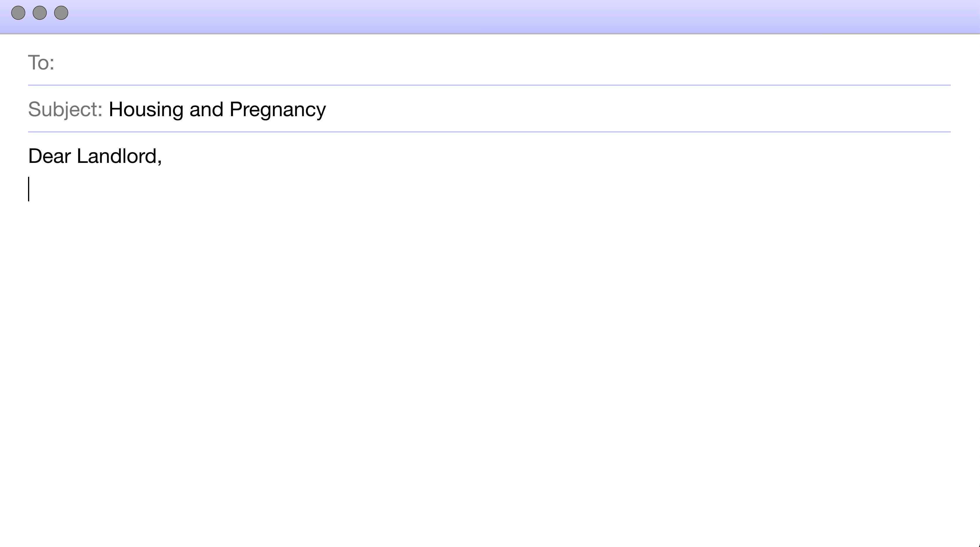Place cursor on the empty second body line
The width and height of the screenshot is (980, 547).
click(489, 189)
